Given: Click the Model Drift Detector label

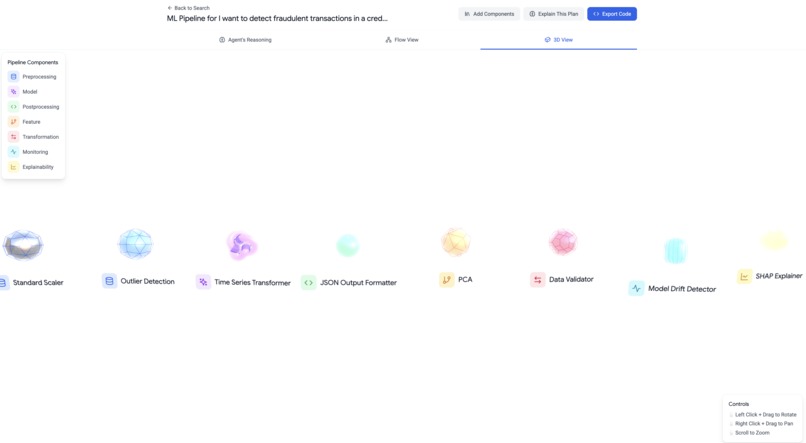Looking at the screenshot, I should tap(682, 289).
